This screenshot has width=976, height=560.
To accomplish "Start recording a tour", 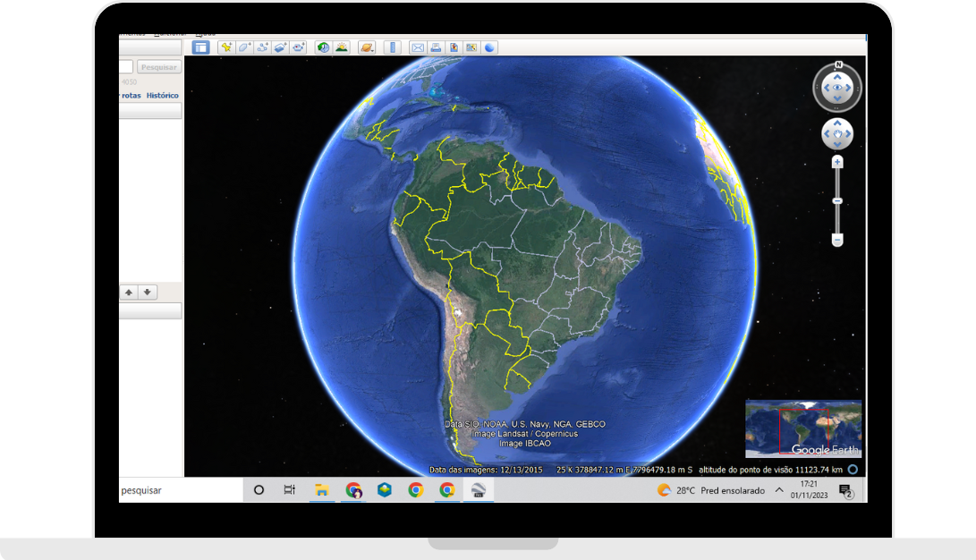I will pos(299,47).
